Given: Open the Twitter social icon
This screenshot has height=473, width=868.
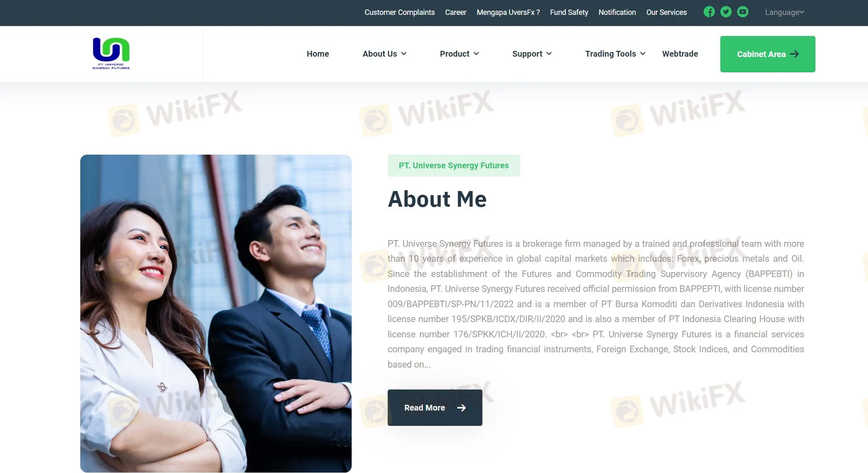Looking at the screenshot, I should [x=726, y=12].
